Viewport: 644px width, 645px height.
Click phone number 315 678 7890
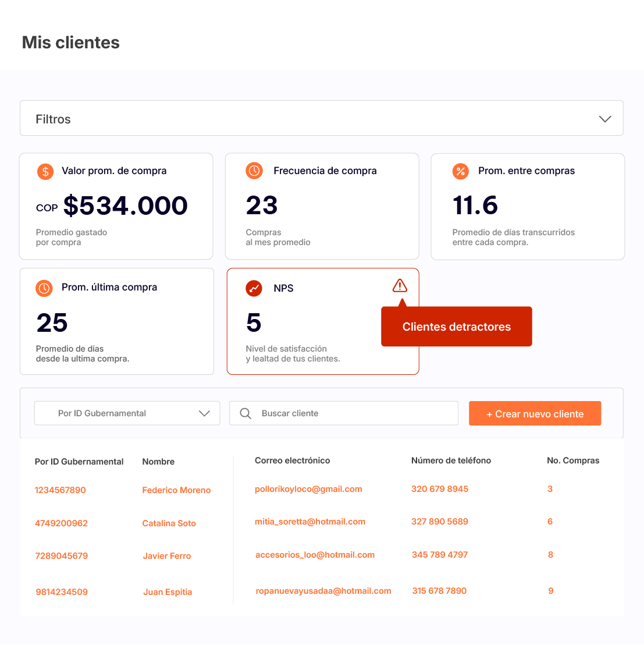[439, 591]
